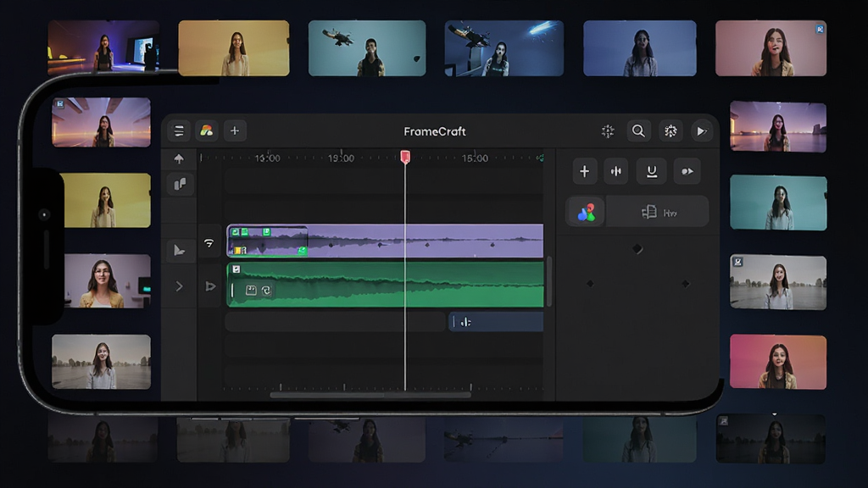Select the dark stage room thumbnail
Image resolution: width=868 pixels, height=488 pixels.
point(103,47)
